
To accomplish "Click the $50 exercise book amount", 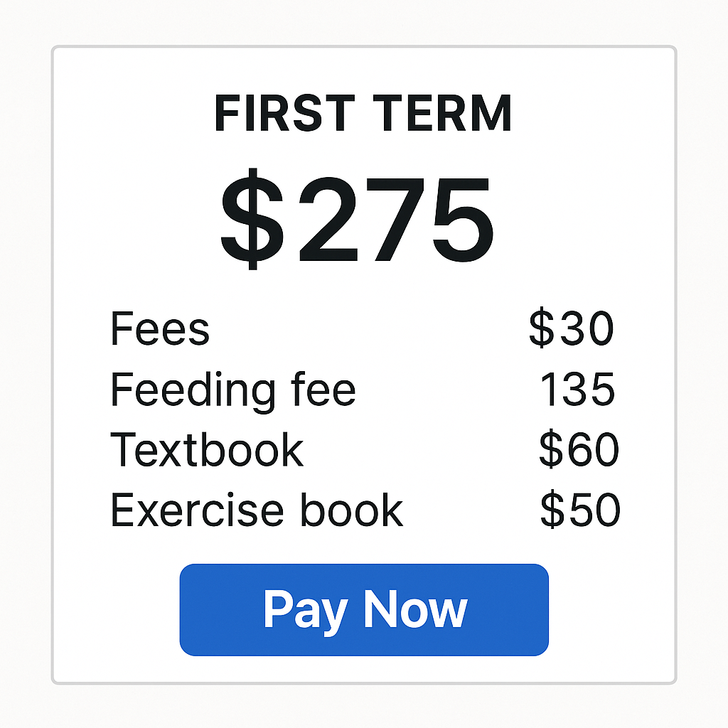I will click(580, 510).
